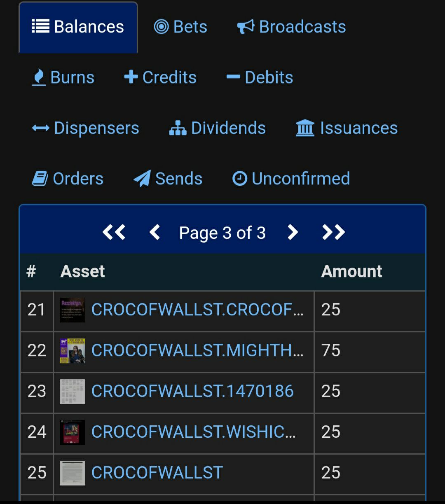This screenshot has height=504, width=445.
Task: Jump to the first page
Action: pyautogui.click(x=114, y=233)
